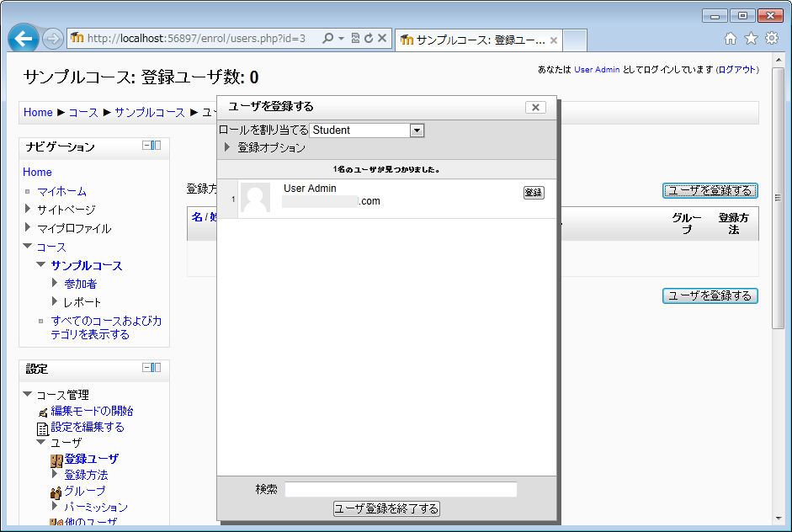The height and width of the screenshot is (532, 792).
Task: Select the サンプルコース browser tab
Action: point(476,40)
